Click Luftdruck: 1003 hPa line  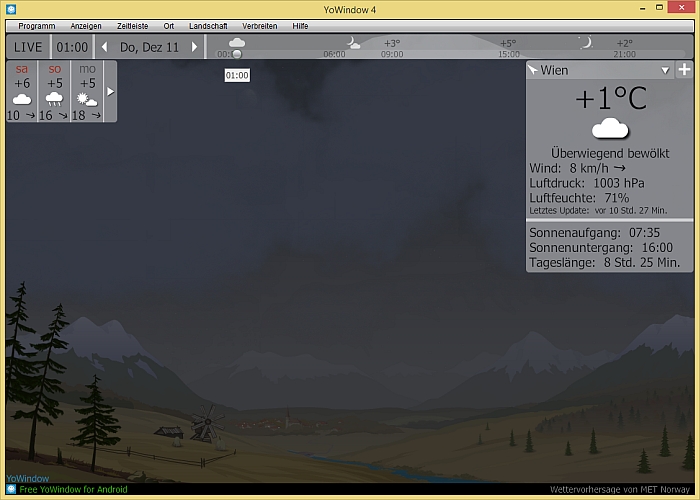click(587, 183)
